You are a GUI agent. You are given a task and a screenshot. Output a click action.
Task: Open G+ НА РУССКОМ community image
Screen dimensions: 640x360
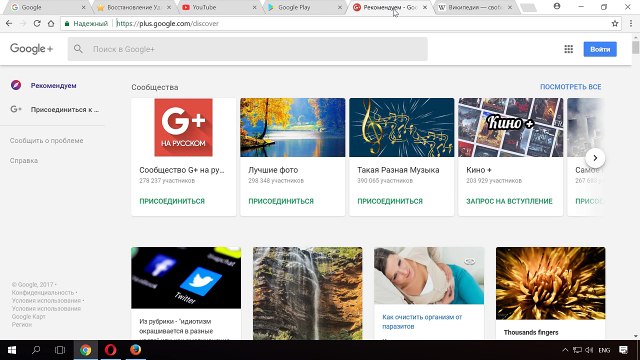(x=183, y=127)
